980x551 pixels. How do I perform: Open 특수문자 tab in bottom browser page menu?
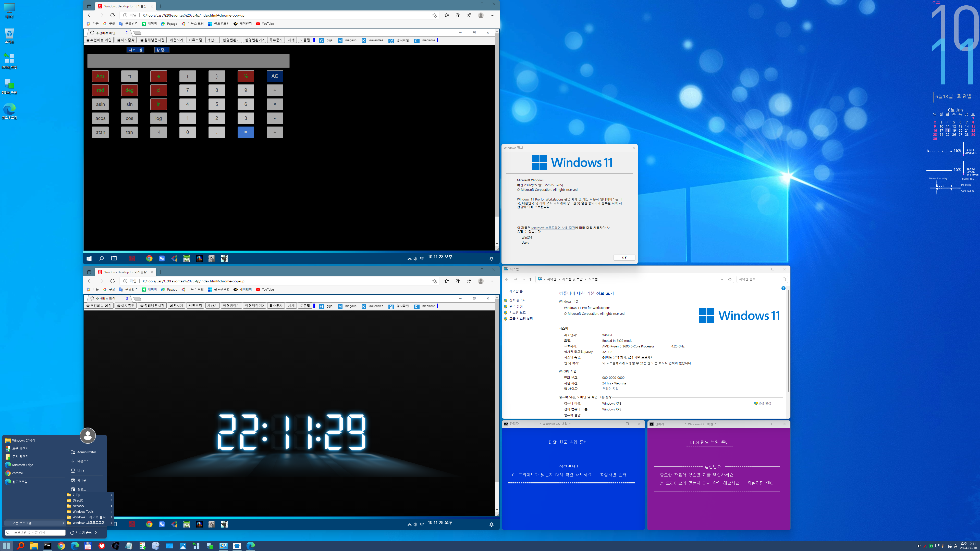tap(275, 306)
